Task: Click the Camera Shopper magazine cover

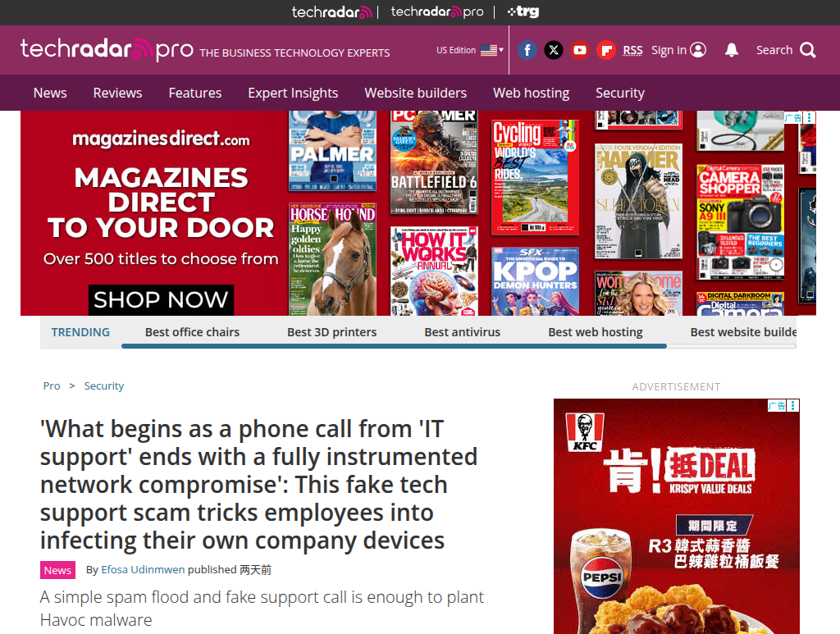Action: pos(741,222)
